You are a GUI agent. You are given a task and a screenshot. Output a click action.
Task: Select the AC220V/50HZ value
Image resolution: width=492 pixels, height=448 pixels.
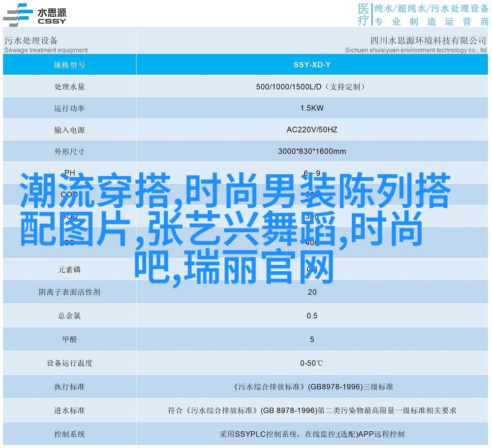[x=312, y=129]
